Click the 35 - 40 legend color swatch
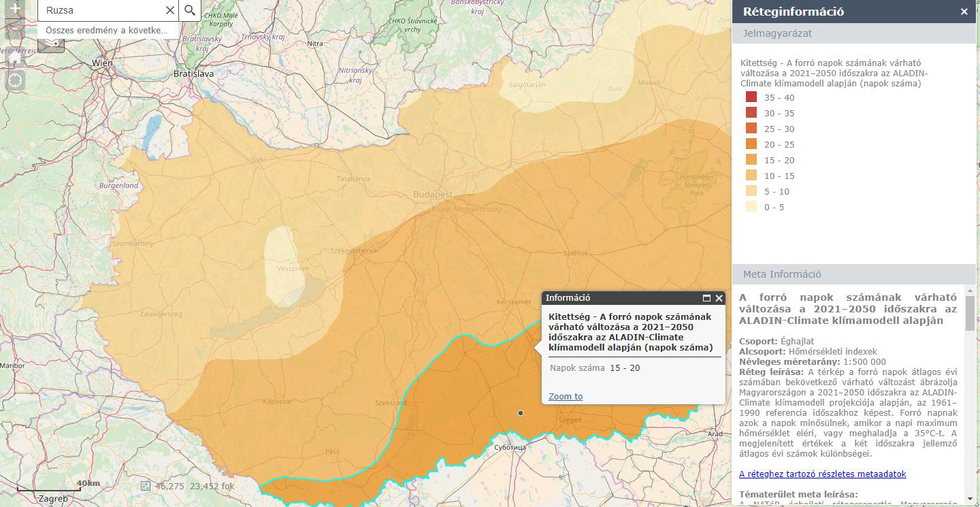The image size is (980, 507). (751, 97)
